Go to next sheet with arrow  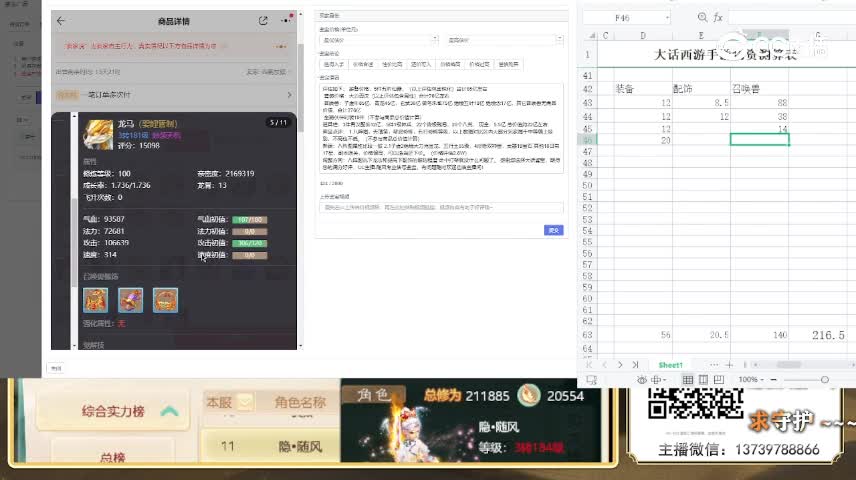(620, 365)
